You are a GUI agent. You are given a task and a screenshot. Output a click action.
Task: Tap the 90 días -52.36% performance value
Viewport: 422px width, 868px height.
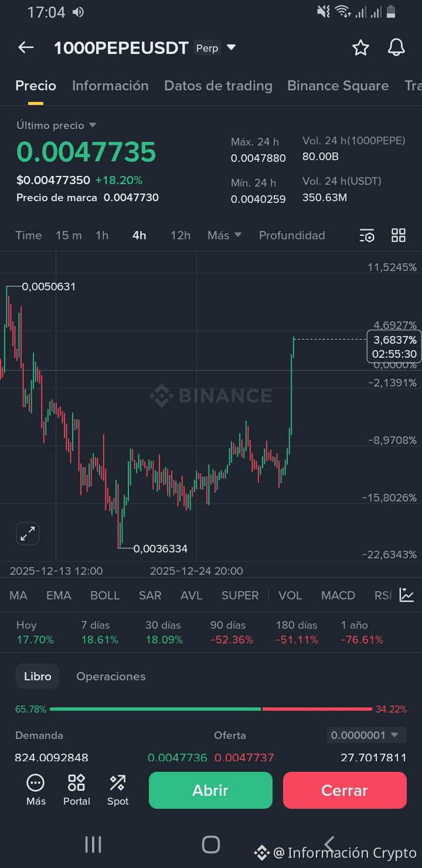(x=232, y=640)
